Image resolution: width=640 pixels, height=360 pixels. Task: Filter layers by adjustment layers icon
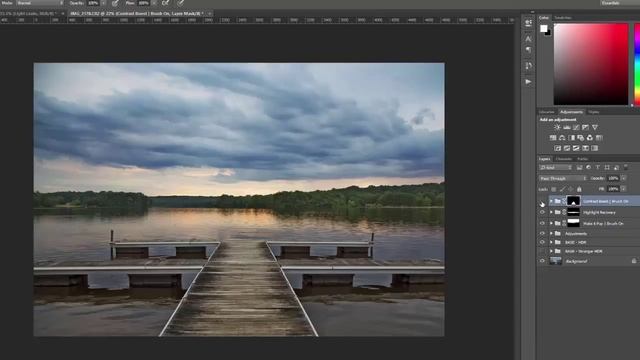pos(588,167)
